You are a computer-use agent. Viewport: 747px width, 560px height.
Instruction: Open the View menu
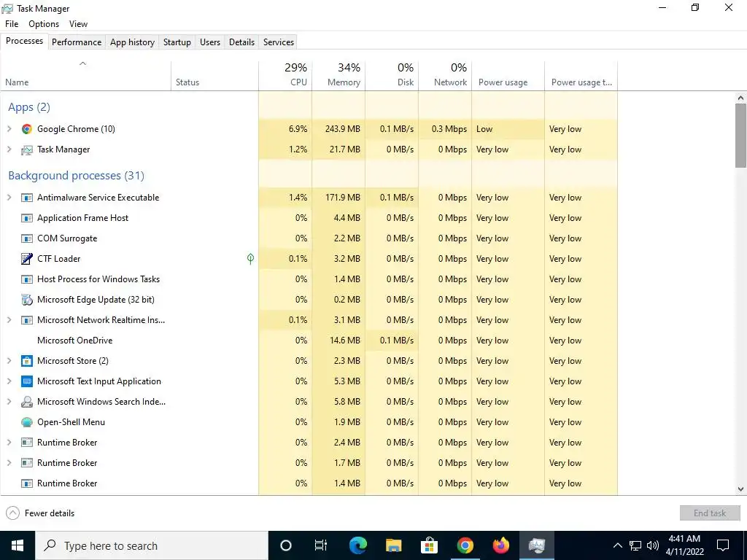click(78, 24)
